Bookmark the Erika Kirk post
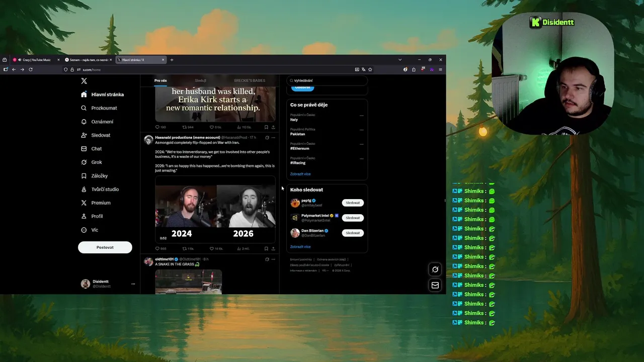644x362 pixels. pyautogui.click(x=266, y=127)
